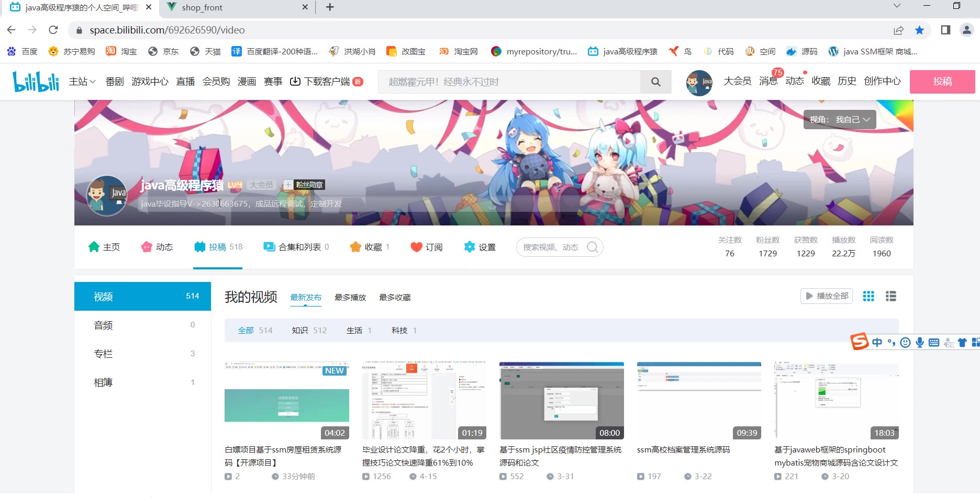Open the 04:02 ssm房屋租赁系统 video thumbnail
The image size is (980, 498).
point(287,400)
